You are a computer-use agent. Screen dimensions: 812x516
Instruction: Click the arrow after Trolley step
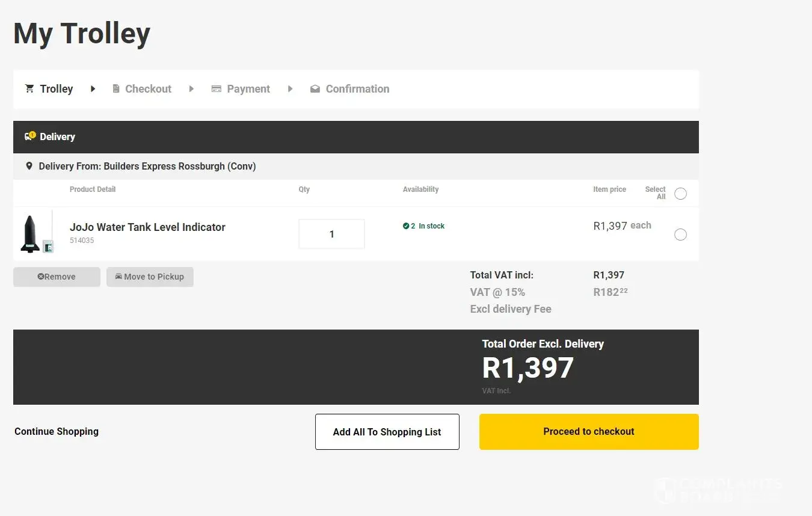pos(93,88)
